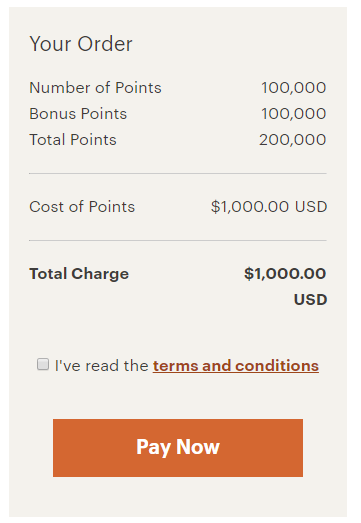Click the divider line above Total Charge
Screen dimensions: 361x523
coord(178,240)
